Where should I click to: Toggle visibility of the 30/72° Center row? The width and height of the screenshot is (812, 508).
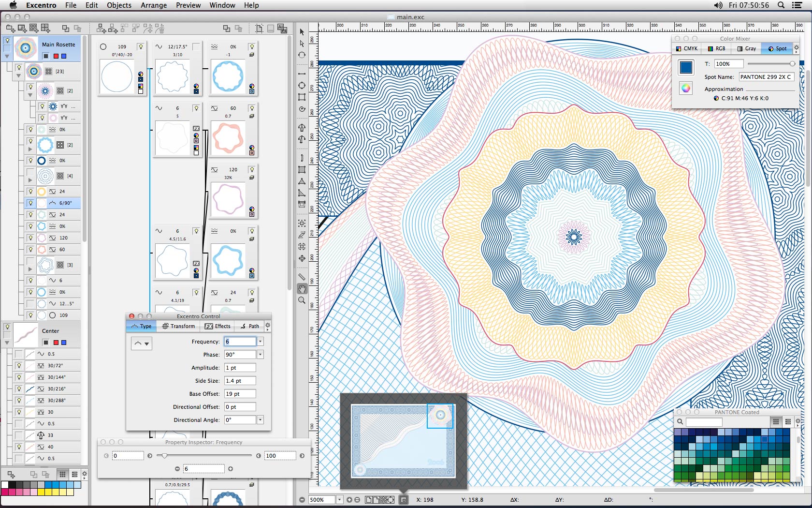pyautogui.click(x=19, y=366)
